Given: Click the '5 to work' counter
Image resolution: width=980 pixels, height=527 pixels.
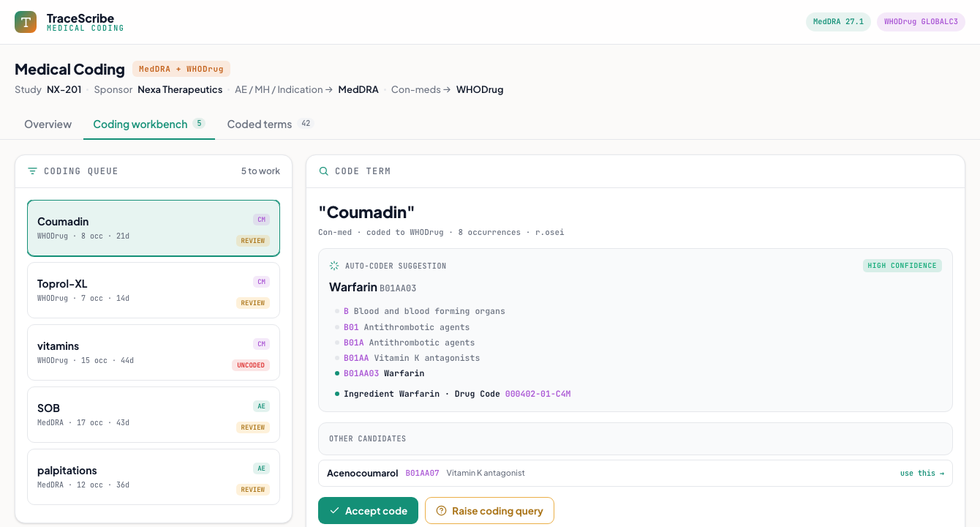Looking at the screenshot, I should point(260,171).
